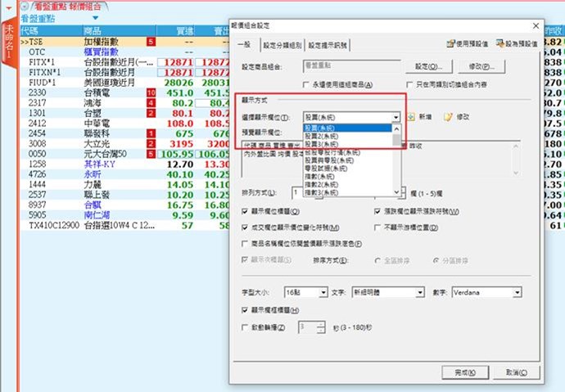The width and height of the screenshot is (565, 392).
Task: Choose 零股試撮(系統) from dropdown list
Action: click(x=348, y=168)
